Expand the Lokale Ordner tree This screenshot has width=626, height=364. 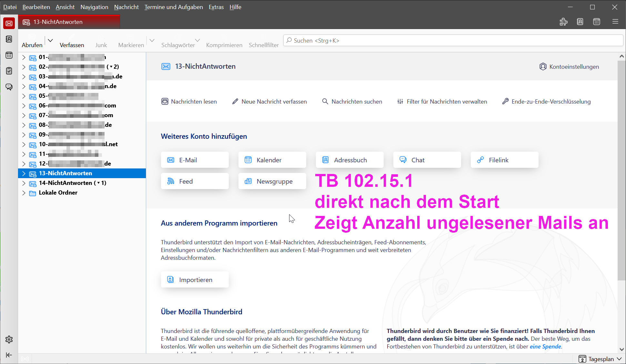coord(24,193)
